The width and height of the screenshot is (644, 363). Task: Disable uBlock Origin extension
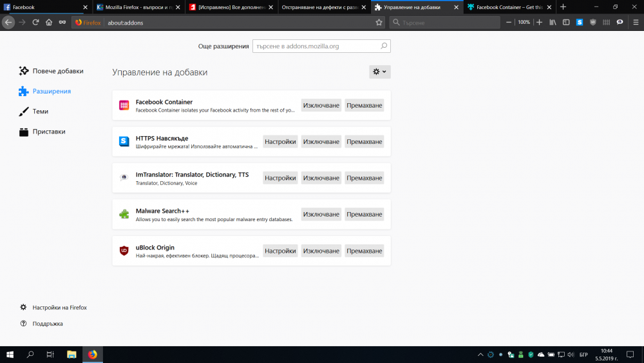tap(321, 251)
